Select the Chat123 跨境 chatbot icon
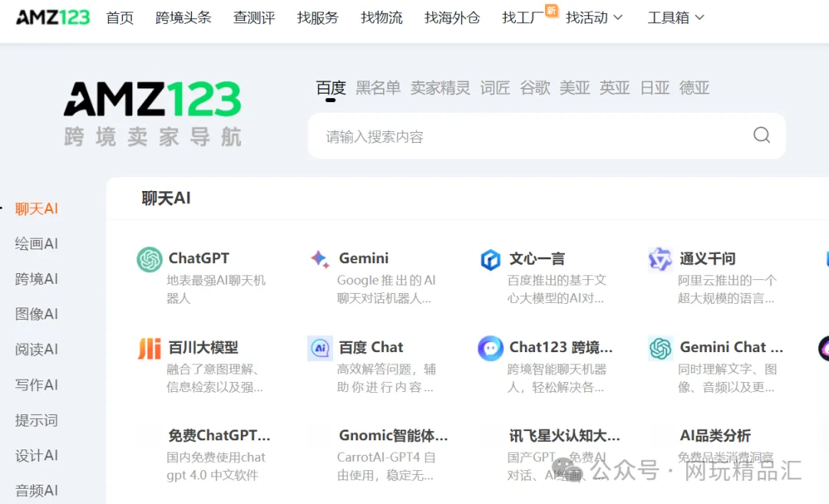829x504 pixels. pos(491,348)
